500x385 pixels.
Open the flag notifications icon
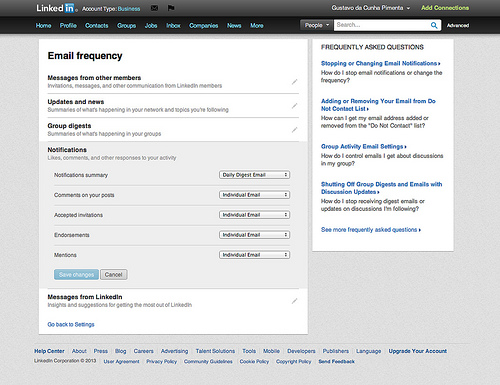pyautogui.click(x=171, y=8)
